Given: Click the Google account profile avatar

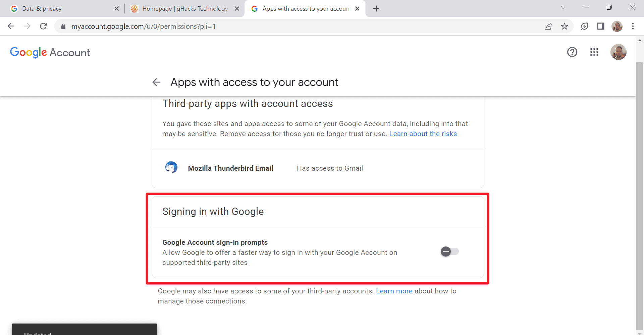Looking at the screenshot, I should point(618,52).
